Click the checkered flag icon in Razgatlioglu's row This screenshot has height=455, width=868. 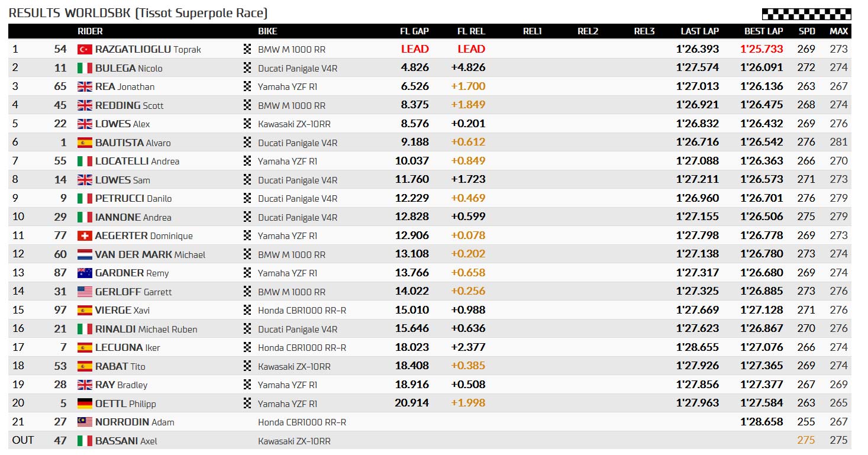click(247, 49)
